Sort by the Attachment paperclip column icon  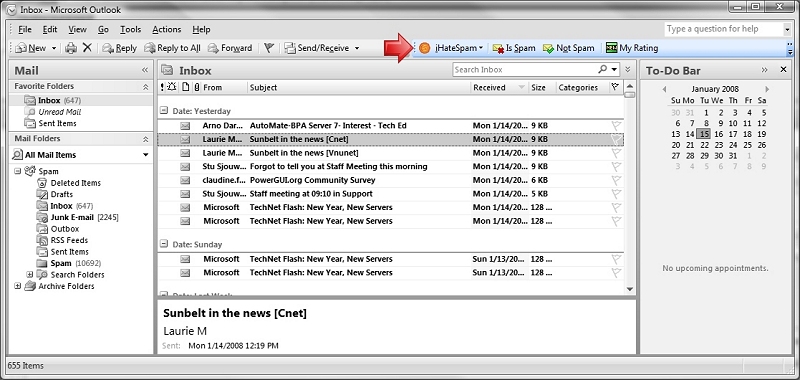197,87
